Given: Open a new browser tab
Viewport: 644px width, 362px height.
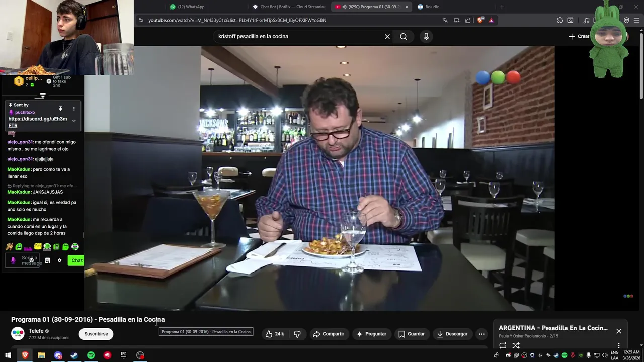Looking at the screenshot, I should (x=502, y=7).
